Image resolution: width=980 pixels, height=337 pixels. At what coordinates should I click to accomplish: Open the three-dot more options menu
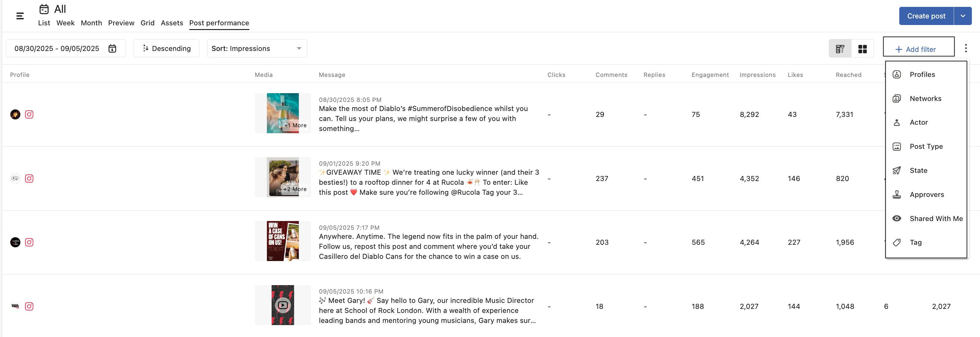pyautogui.click(x=966, y=48)
